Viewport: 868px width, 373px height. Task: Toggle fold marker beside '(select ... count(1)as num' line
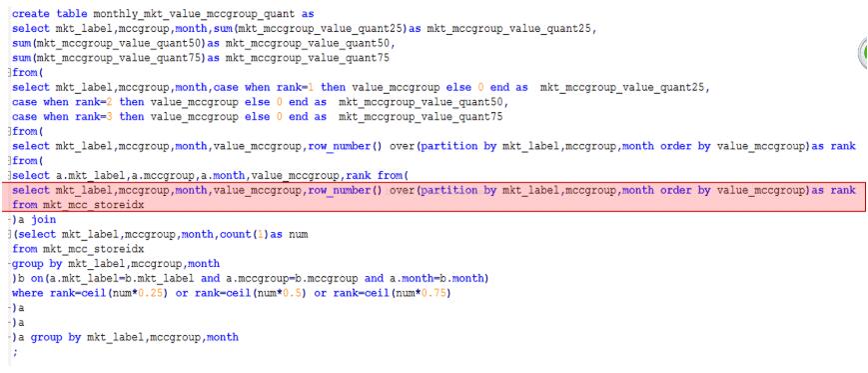point(10,234)
